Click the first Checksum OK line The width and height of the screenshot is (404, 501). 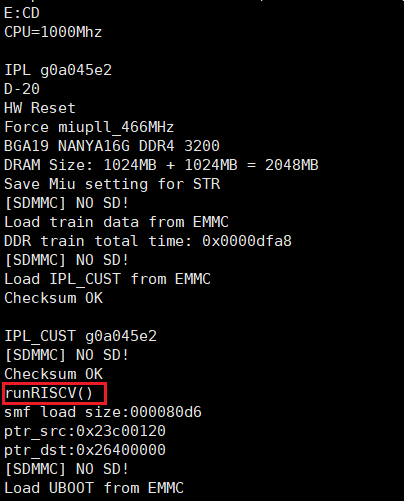point(53,298)
